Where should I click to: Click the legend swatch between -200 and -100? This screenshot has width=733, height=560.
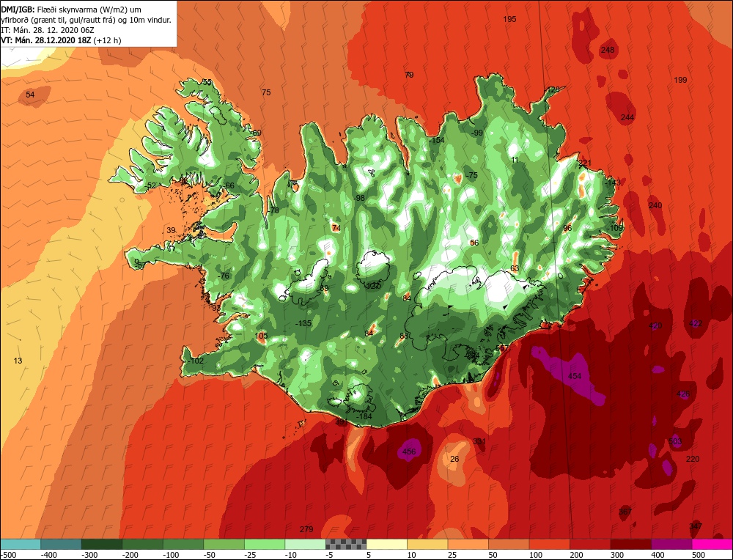tap(142, 544)
